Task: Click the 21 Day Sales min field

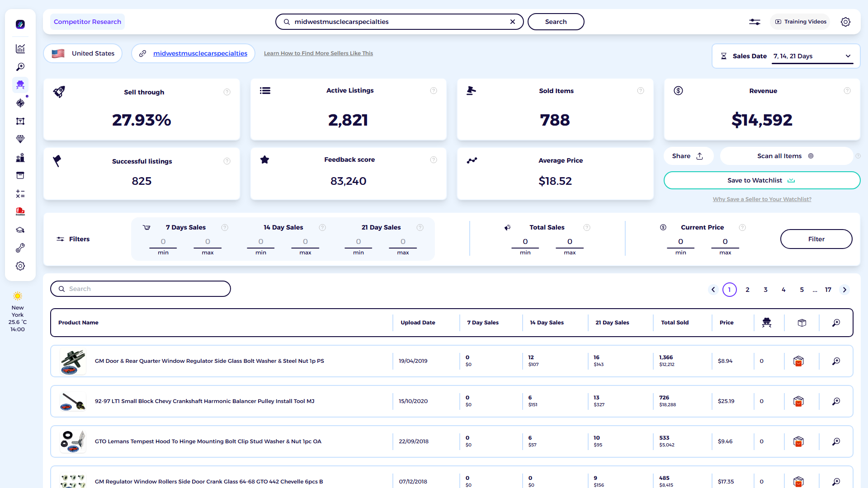Action: pos(358,242)
